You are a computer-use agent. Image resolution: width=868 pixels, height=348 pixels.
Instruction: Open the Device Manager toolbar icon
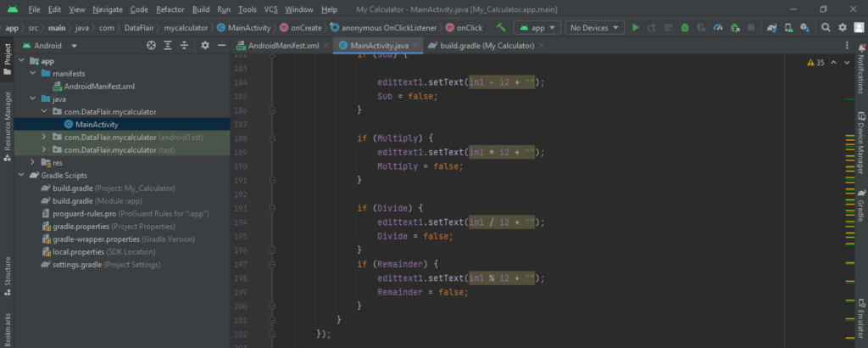pos(789,27)
